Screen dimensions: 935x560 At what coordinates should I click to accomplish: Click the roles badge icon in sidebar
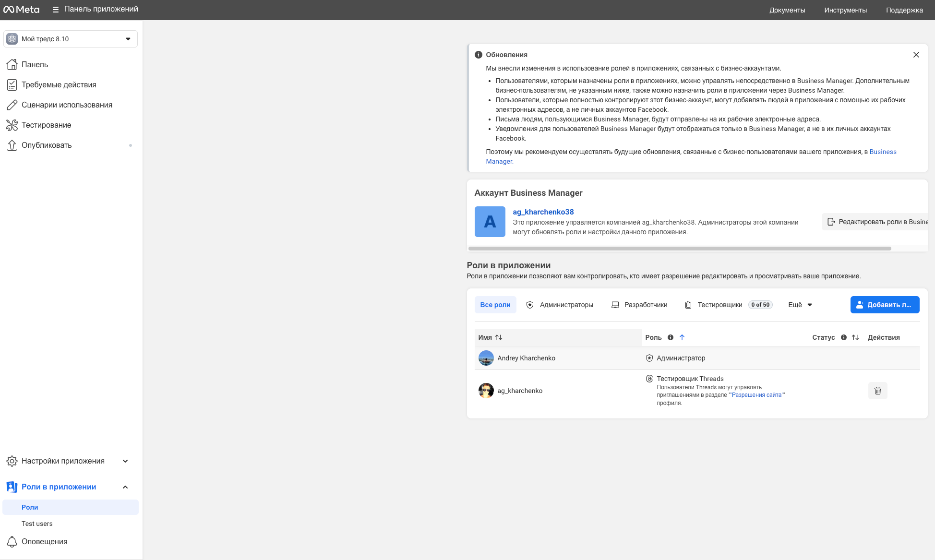[12, 487]
